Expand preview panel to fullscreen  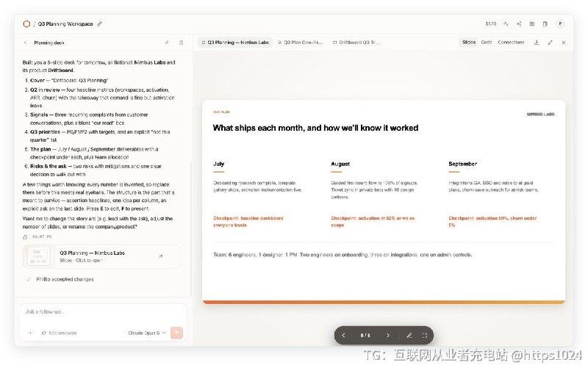pyautogui.click(x=550, y=43)
